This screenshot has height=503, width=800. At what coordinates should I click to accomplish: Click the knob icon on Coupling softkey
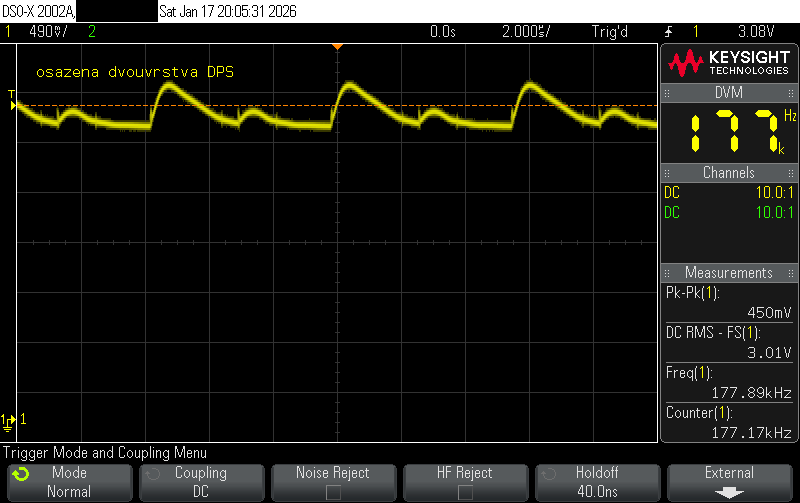coord(151,474)
